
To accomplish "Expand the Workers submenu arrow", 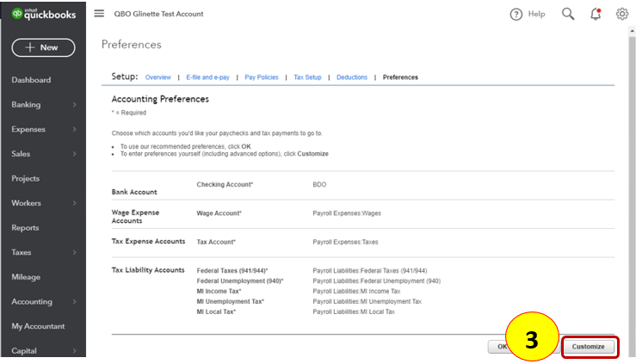I will 75,203.
